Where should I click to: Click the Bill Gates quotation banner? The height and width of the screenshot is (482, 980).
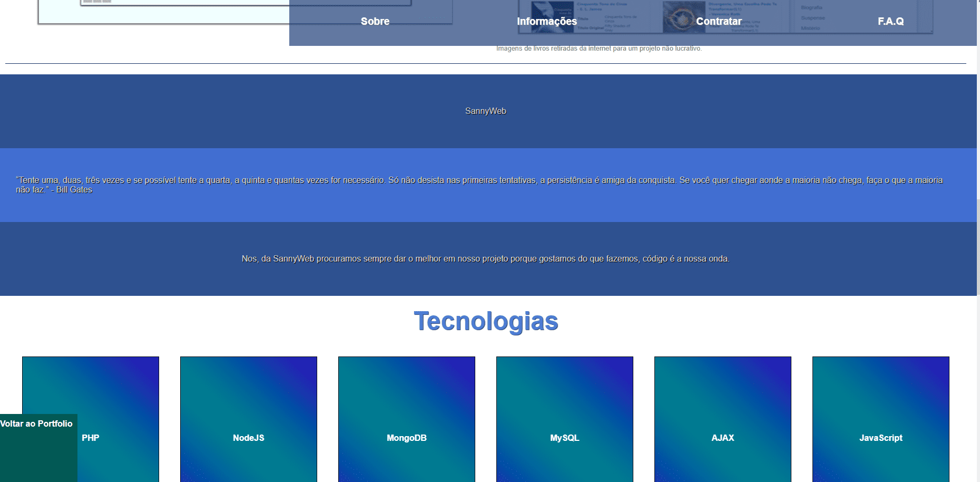(485, 185)
